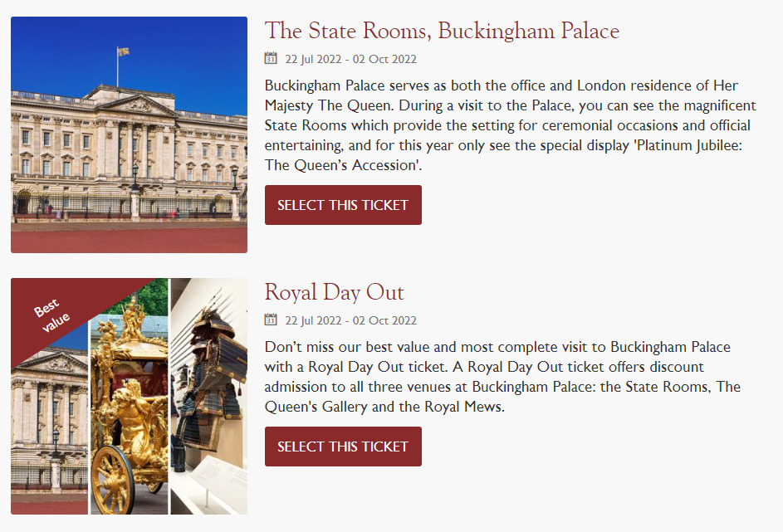Select the Royal Day Out ticket button

343,447
